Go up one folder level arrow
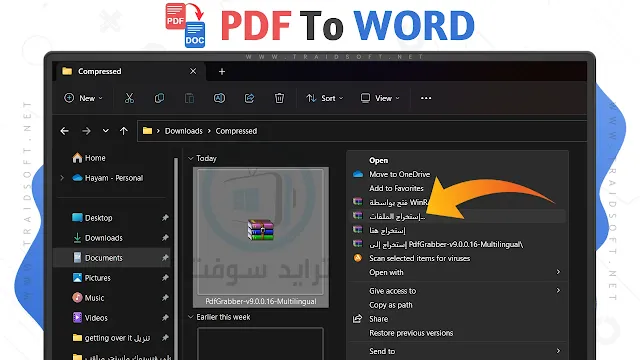 coord(124,131)
